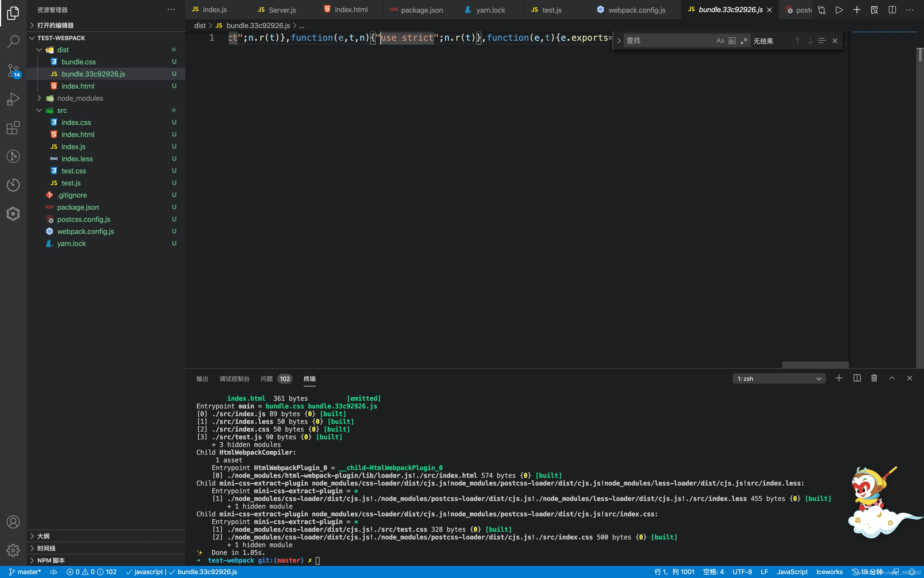Expand the 大纲 outline section
This screenshot has width=924, height=578.
[x=106, y=536]
